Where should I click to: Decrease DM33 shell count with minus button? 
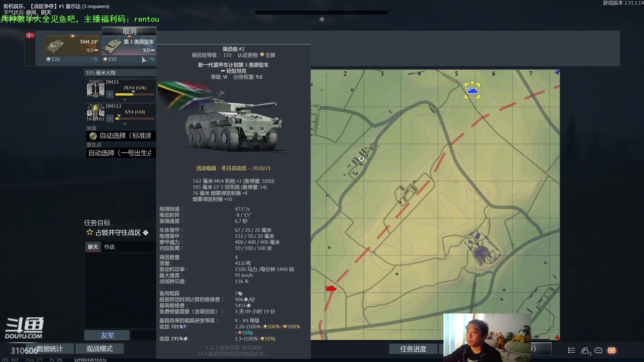pos(110,95)
